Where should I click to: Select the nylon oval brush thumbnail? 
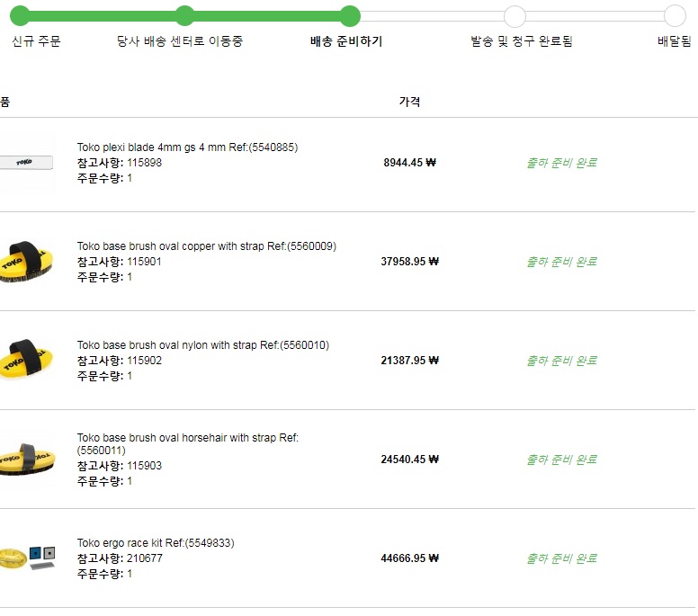pos(26,360)
